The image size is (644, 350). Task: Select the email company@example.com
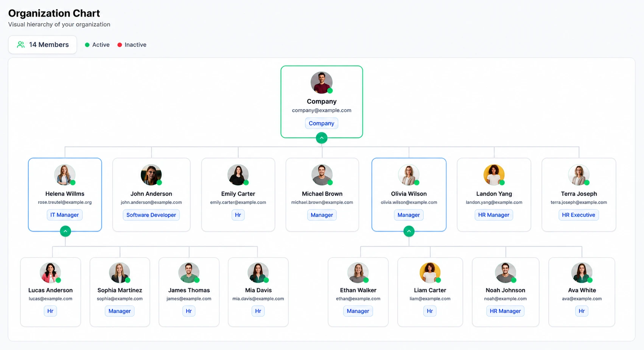[x=322, y=110]
